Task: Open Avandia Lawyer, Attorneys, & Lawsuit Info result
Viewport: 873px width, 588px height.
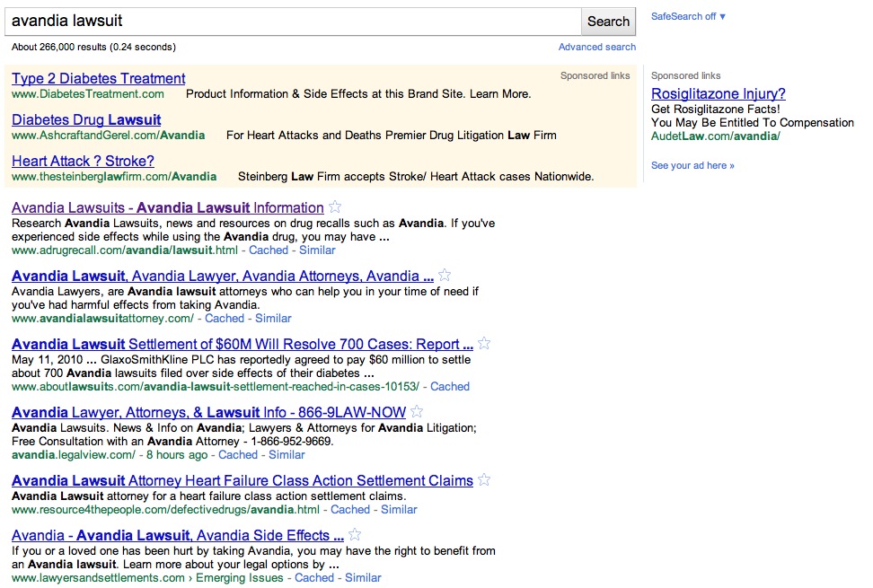Action: (208, 412)
